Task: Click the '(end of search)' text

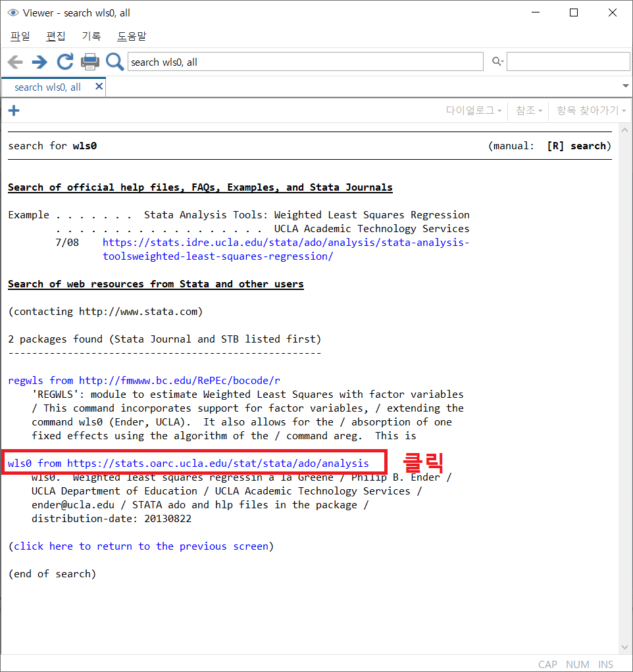Action: pyautogui.click(x=53, y=574)
